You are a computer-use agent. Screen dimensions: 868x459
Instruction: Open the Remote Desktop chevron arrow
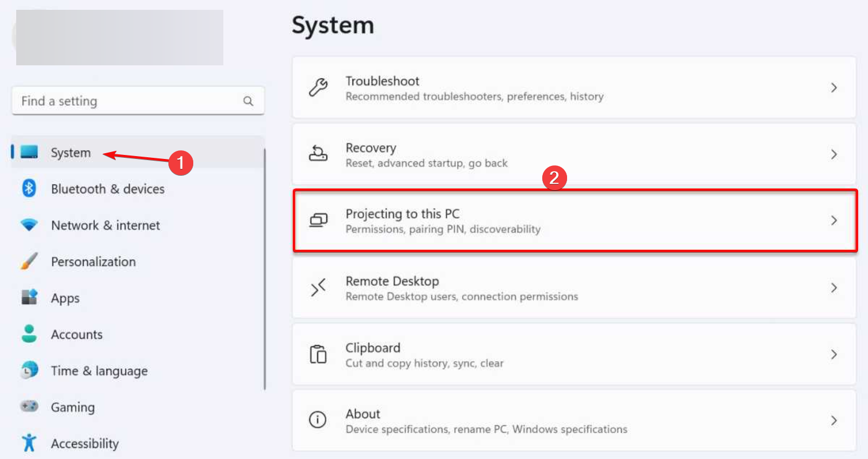pos(834,288)
